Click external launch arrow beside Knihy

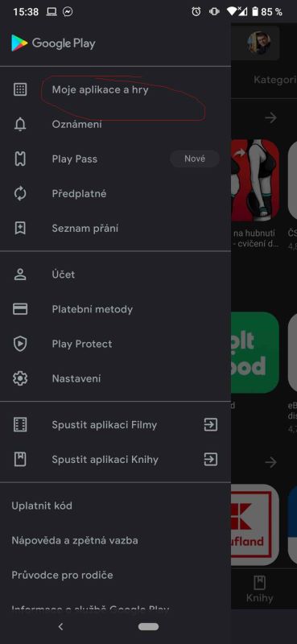pyautogui.click(x=211, y=459)
